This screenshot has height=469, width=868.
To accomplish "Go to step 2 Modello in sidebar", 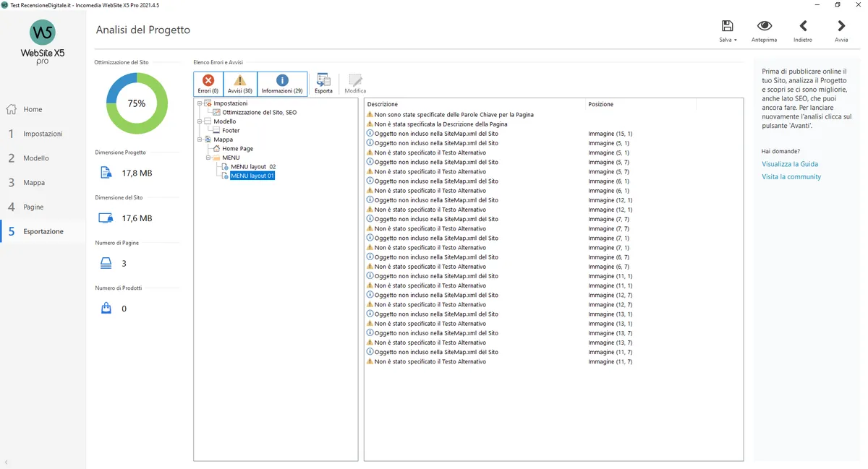I will click(43, 158).
